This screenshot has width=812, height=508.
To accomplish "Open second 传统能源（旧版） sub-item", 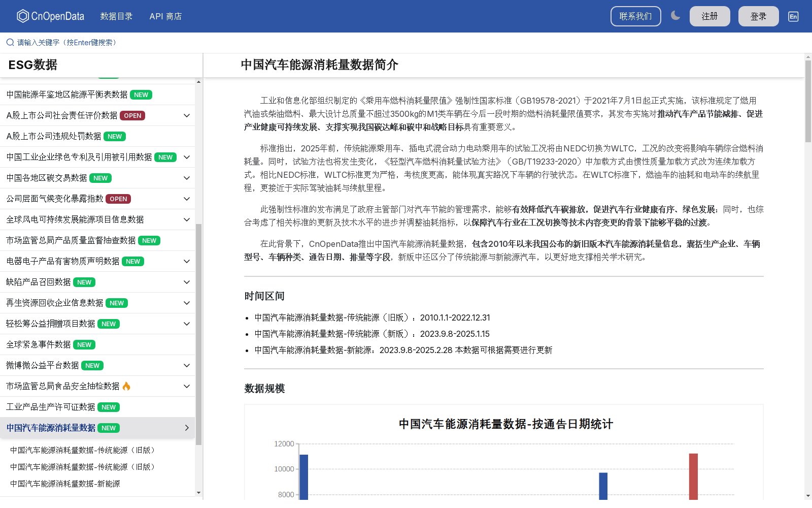I will (x=82, y=467).
